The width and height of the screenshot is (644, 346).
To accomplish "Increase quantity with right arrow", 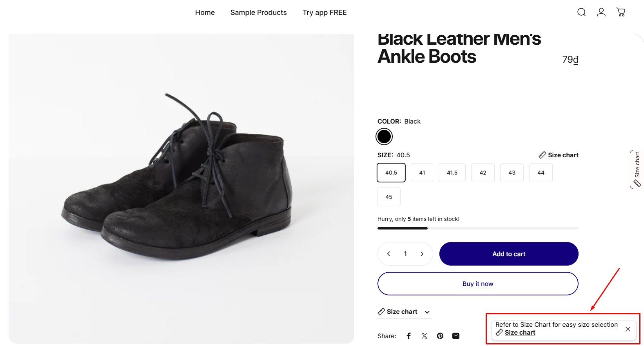I will (422, 254).
